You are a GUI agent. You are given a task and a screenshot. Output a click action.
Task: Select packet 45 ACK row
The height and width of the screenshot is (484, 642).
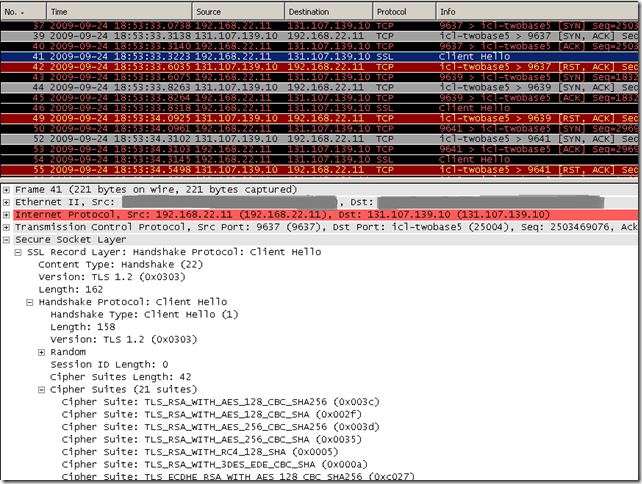click(x=319, y=97)
